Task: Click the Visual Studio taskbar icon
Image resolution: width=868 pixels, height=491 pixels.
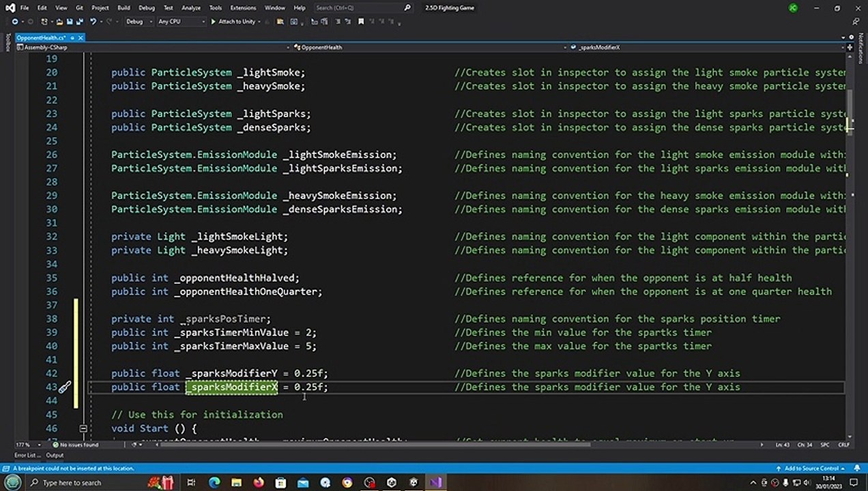Action: tap(435, 483)
